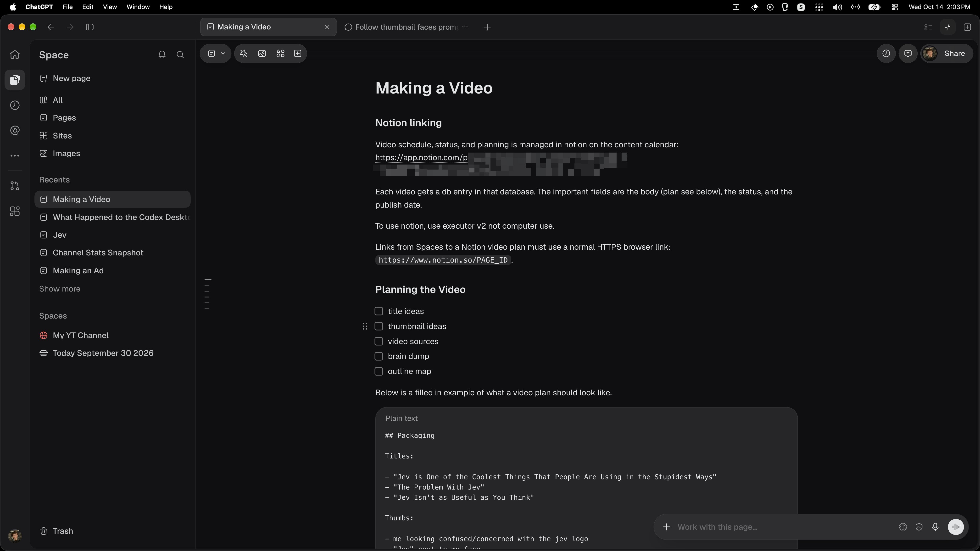Expand Show more in Recents
Image resolution: width=980 pixels, height=551 pixels.
coord(60,289)
